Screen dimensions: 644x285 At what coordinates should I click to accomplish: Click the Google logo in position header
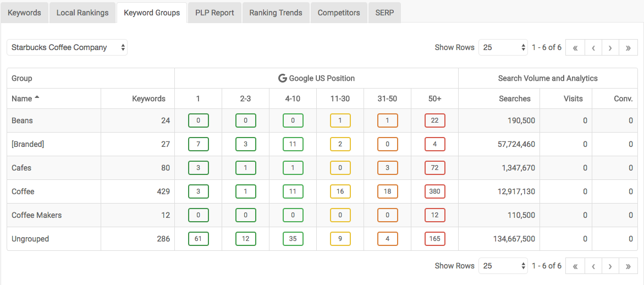[282, 78]
